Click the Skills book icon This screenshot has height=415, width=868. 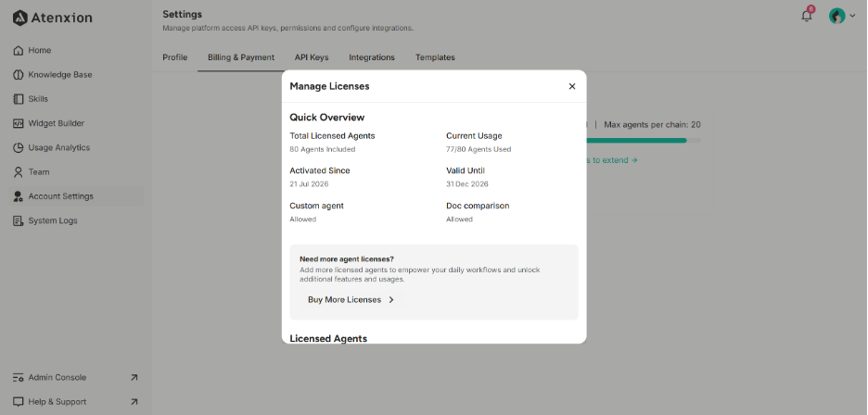[18, 99]
